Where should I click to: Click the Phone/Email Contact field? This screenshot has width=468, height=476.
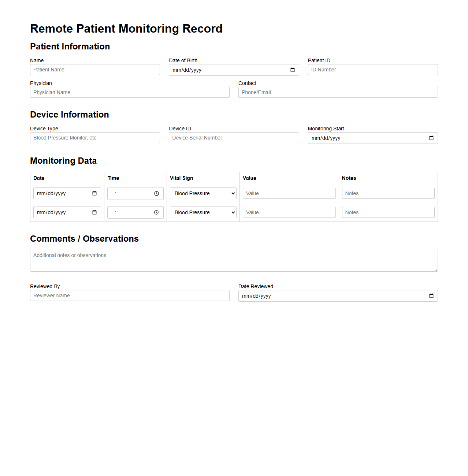tap(338, 92)
